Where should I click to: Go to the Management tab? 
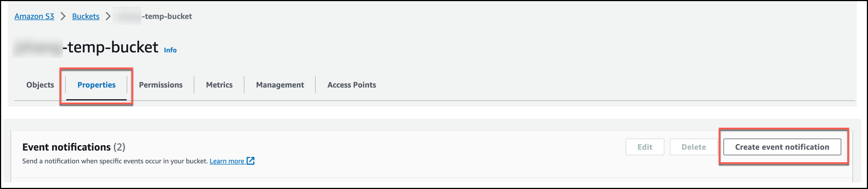pos(280,85)
